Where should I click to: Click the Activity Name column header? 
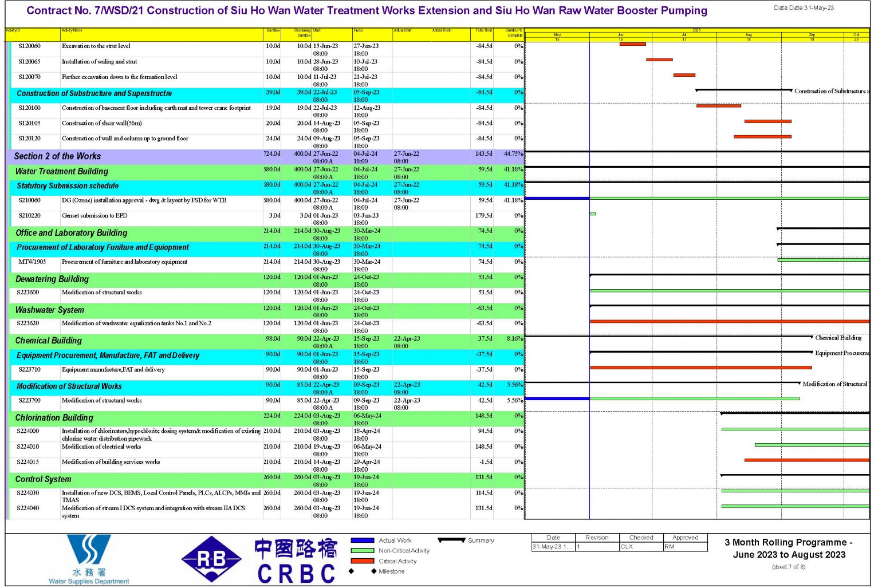pos(162,34)
